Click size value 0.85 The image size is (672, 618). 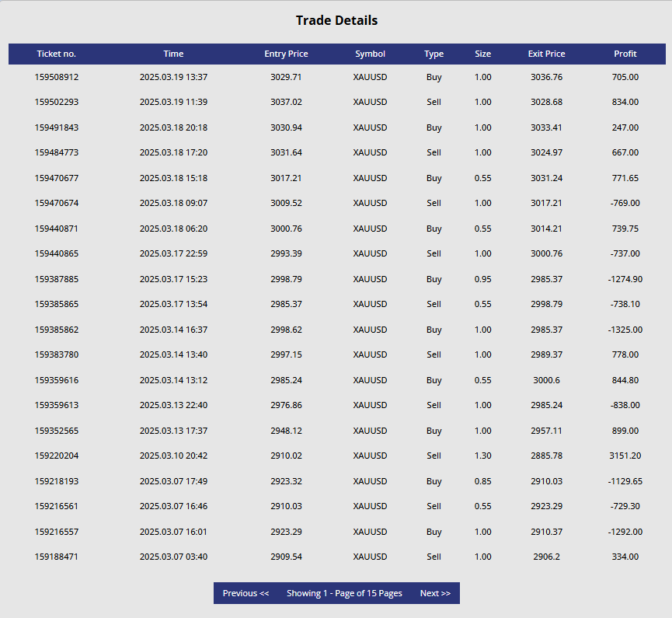(x=483, y=482)
